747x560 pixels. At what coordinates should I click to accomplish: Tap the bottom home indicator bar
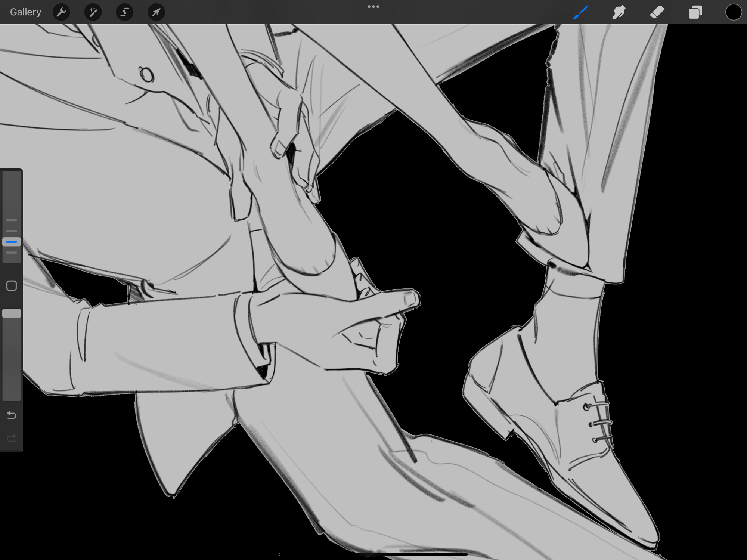coord(373,554)
